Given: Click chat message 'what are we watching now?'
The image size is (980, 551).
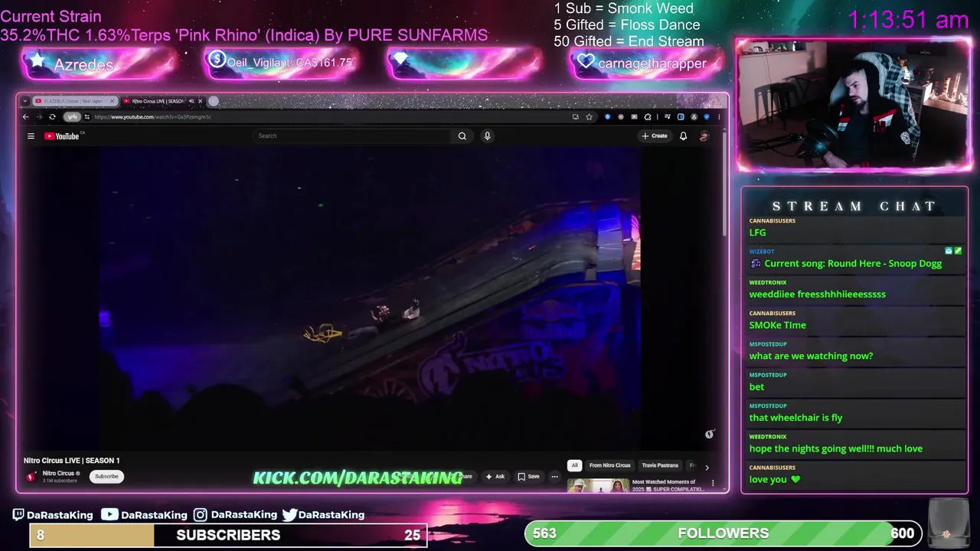Looking at the screenshot, I should [811, 356].
